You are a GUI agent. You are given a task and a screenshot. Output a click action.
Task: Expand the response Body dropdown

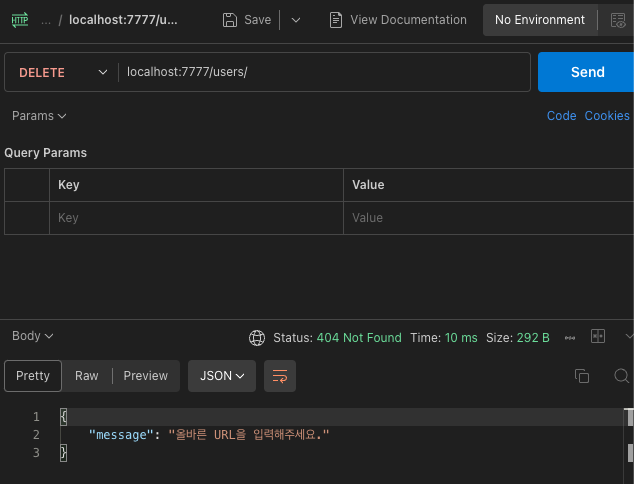point(32,336)
